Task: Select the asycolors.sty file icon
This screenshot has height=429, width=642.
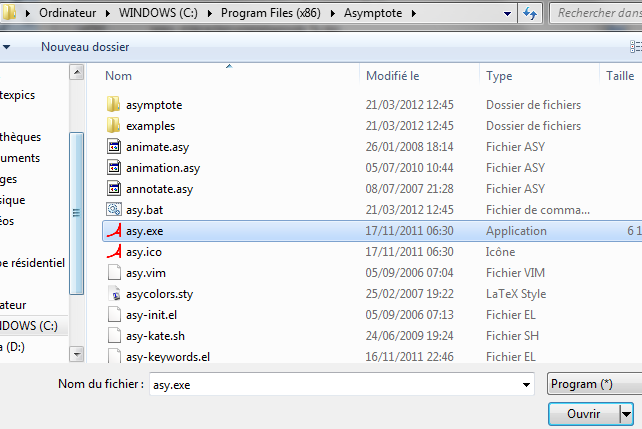Action: click(114, 294)
